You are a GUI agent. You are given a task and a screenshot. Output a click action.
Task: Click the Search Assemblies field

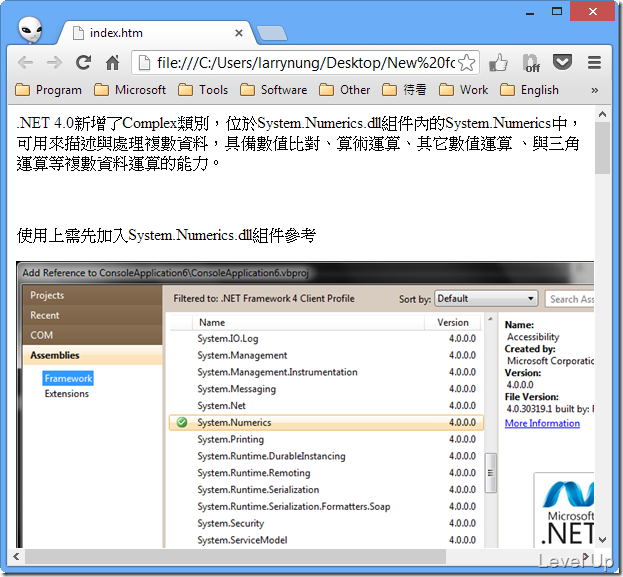[x=569, y=299]
